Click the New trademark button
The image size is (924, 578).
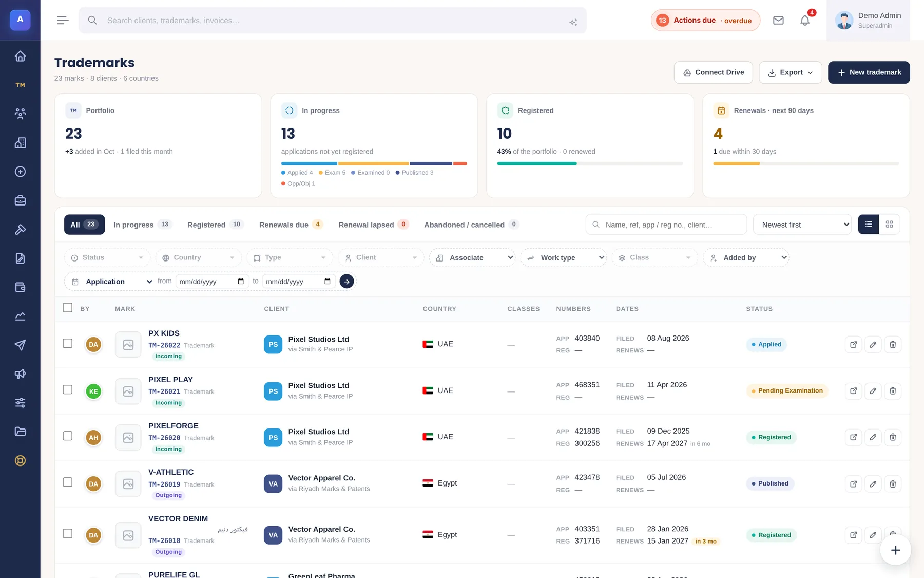(869, 72)
